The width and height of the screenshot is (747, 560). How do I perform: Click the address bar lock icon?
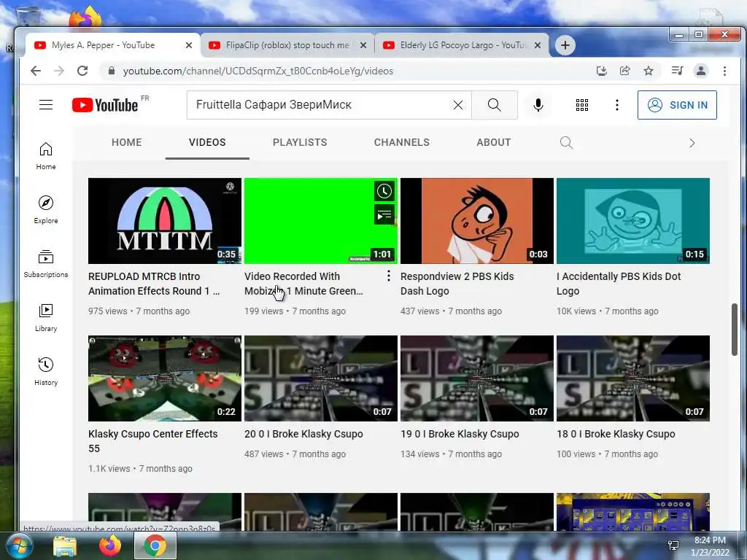[112, 71]
